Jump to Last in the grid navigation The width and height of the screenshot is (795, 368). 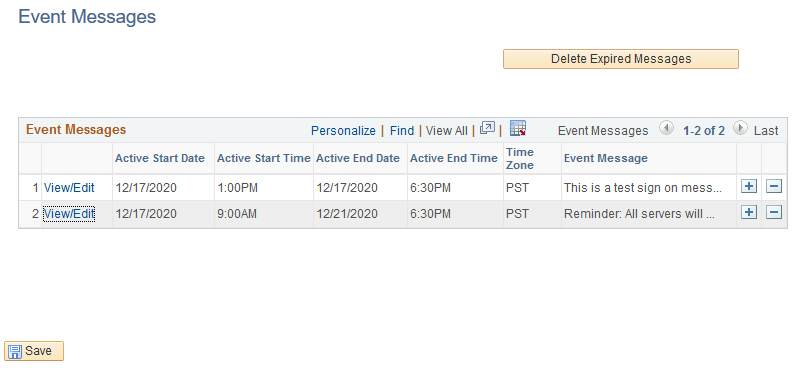coord(766,131)
